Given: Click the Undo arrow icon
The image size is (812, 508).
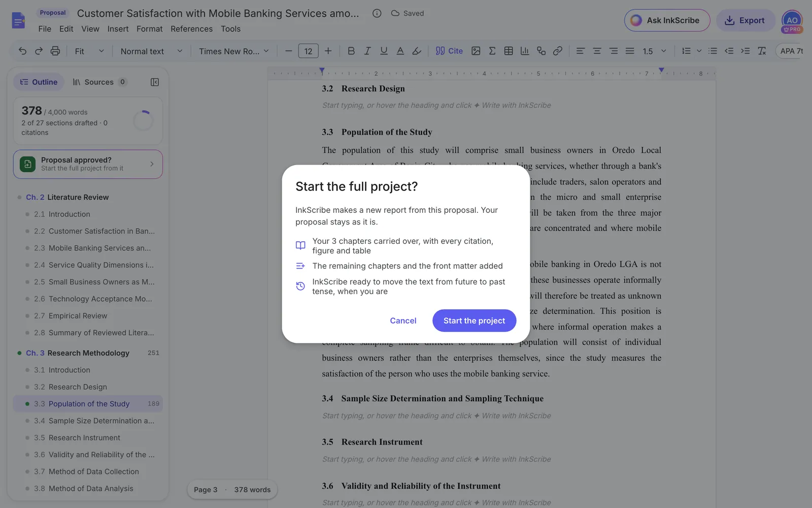Looking at the screenshot, I should click(x=22, y=51).
